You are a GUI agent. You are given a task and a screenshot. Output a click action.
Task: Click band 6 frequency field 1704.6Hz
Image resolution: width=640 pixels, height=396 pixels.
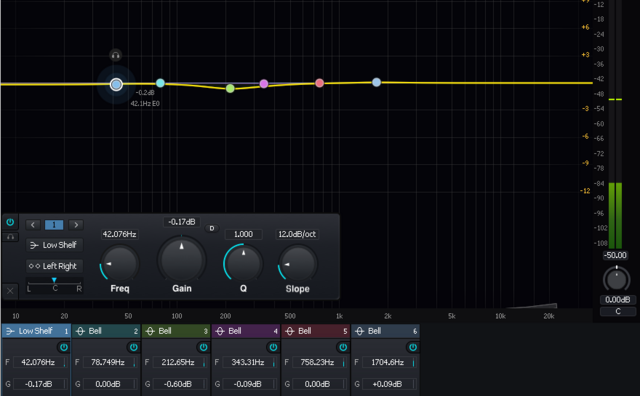click(x=389, y=362)
